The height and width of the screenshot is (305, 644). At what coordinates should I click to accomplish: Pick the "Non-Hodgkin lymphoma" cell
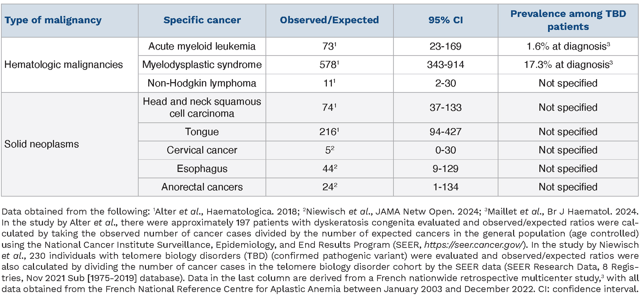click(x=202, y=83)
